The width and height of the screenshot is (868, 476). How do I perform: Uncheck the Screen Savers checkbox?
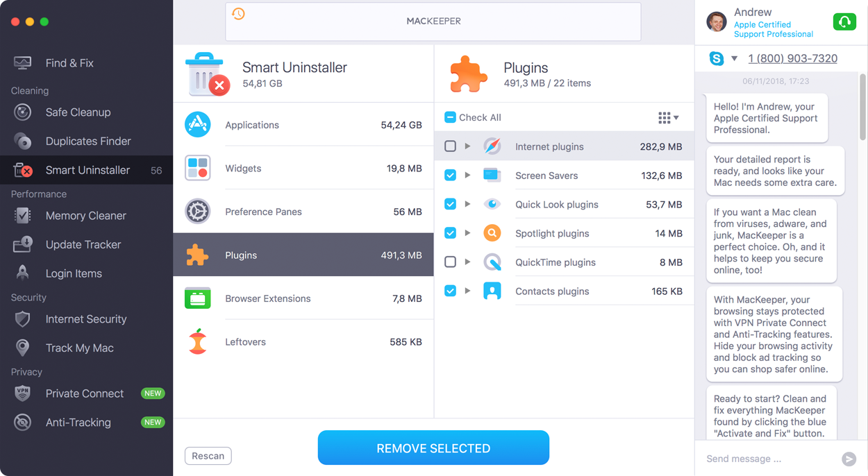point(450,176)
